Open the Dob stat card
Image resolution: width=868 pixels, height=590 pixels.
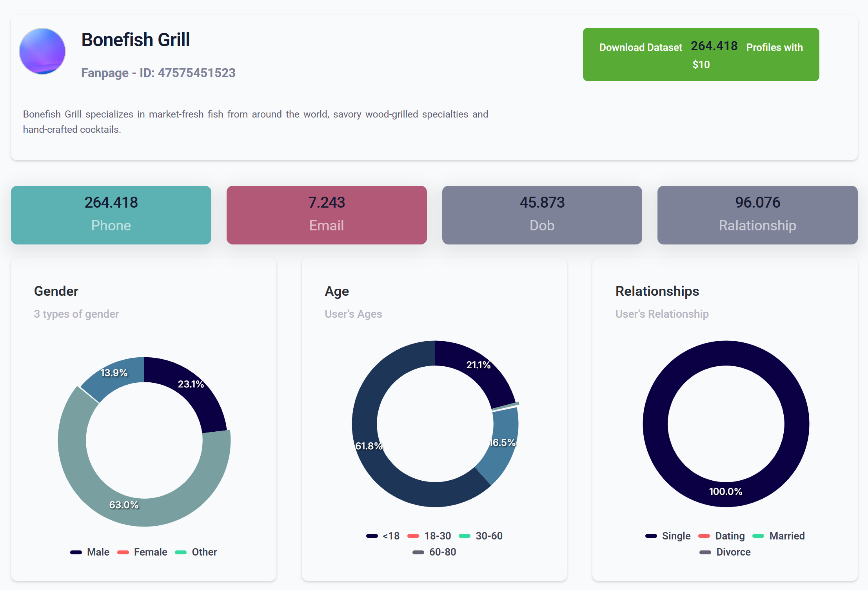[x=542, y=215]
